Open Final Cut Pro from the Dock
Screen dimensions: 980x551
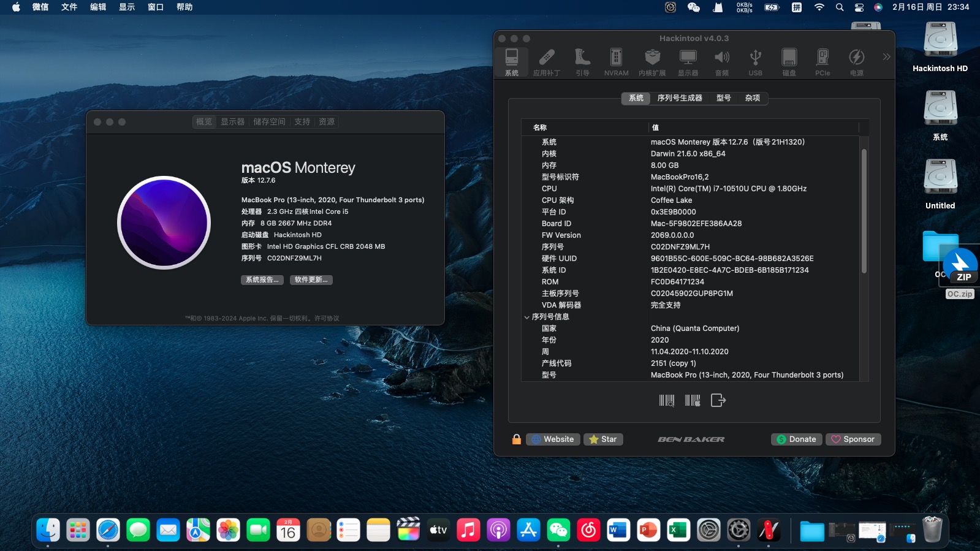pos(408,530)
